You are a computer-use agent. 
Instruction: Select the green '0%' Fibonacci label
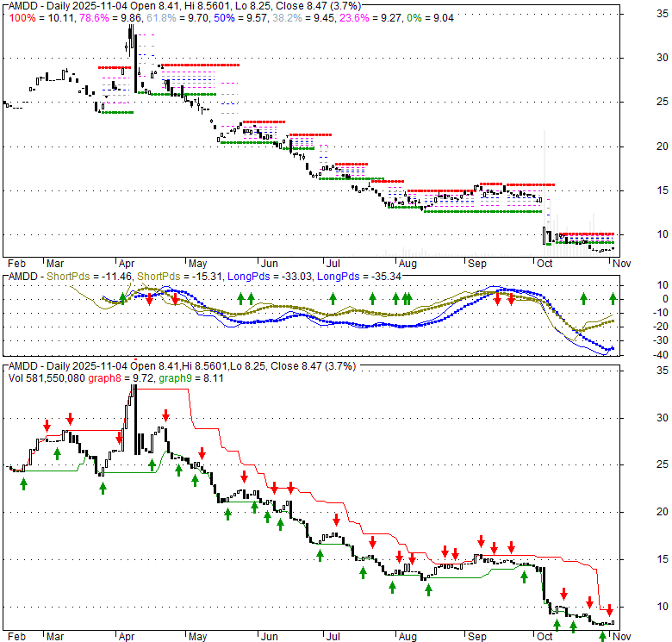click(414, 18)
